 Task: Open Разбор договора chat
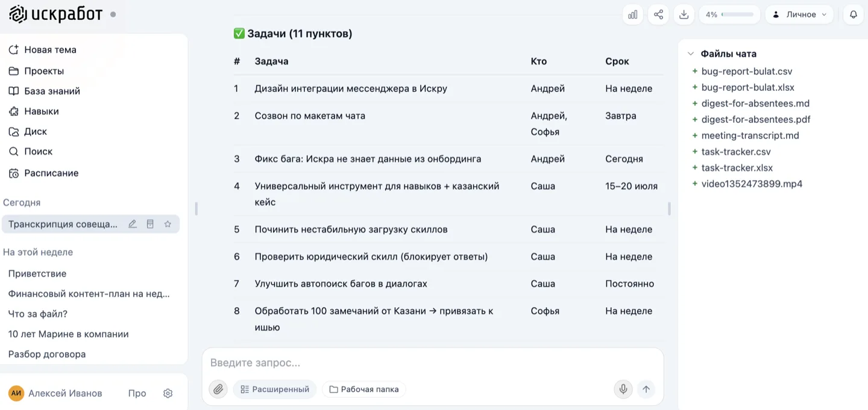tap(47, 354)
